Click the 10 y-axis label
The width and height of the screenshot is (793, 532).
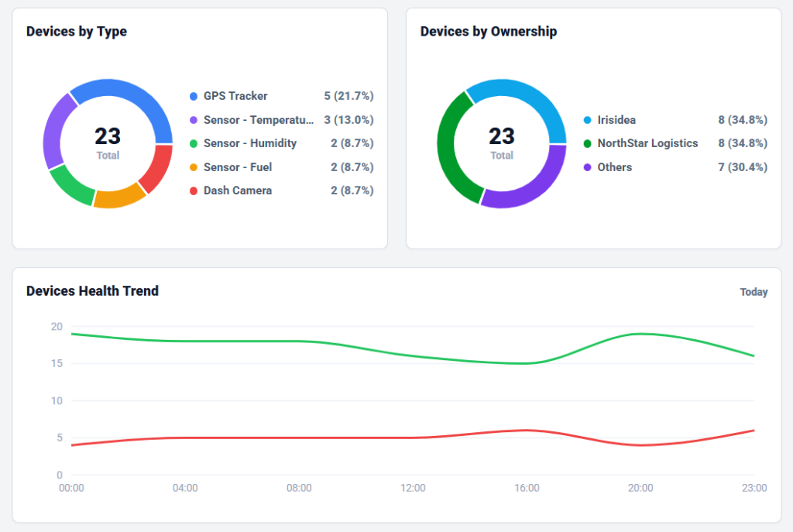point(57,401)
